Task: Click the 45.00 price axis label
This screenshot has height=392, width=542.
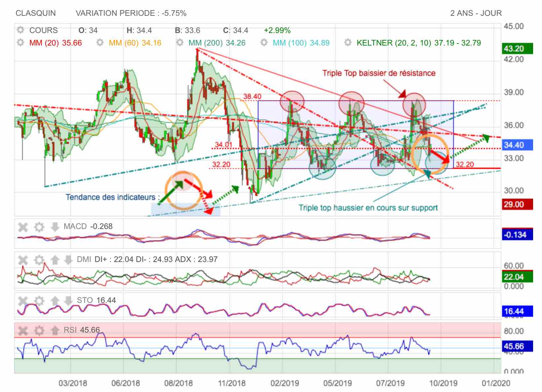Action: point(514,26)
